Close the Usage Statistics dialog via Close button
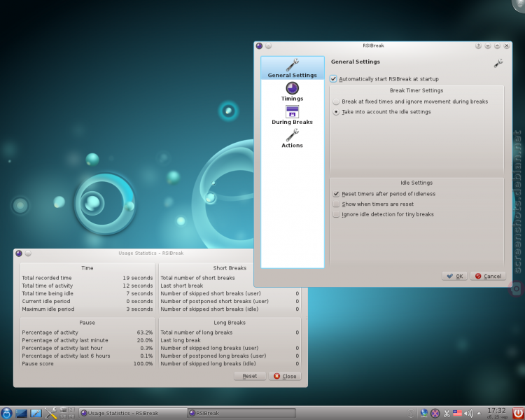Screen dimensions: 525x420 (x=285, y=376)
